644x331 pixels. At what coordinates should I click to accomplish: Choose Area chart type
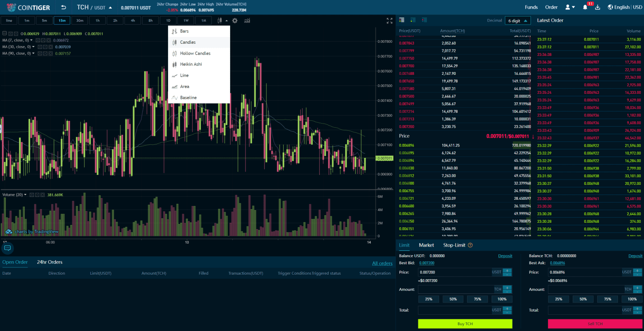[199, 87]
